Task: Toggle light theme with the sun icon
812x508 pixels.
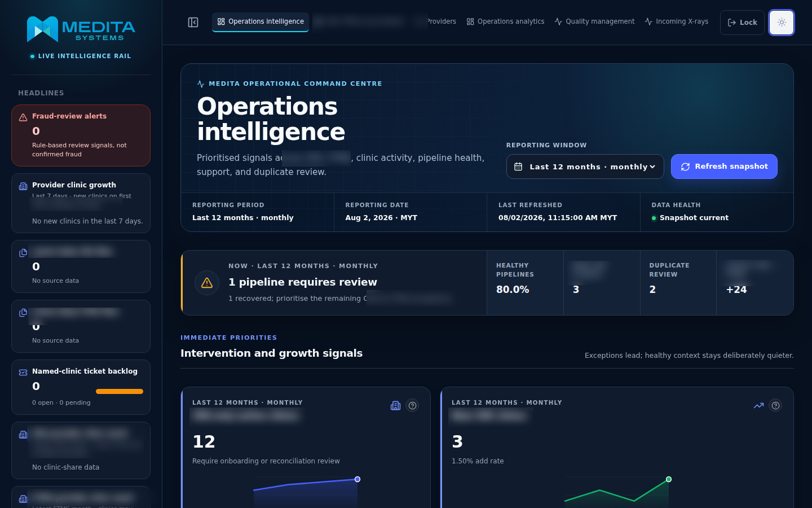Action: (782, 23)
